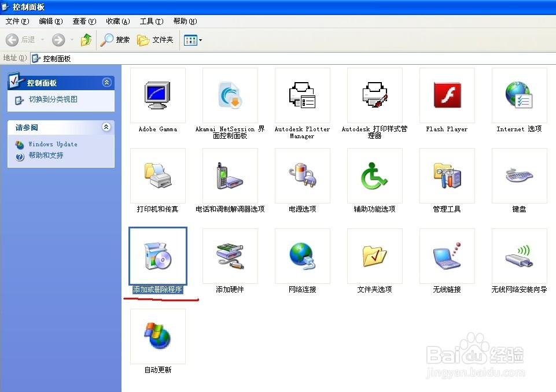Image resolution: width=556 pixels, height=392 pixels.
Task: Open 自动更新 settings
Action: (x=157, y=336)
